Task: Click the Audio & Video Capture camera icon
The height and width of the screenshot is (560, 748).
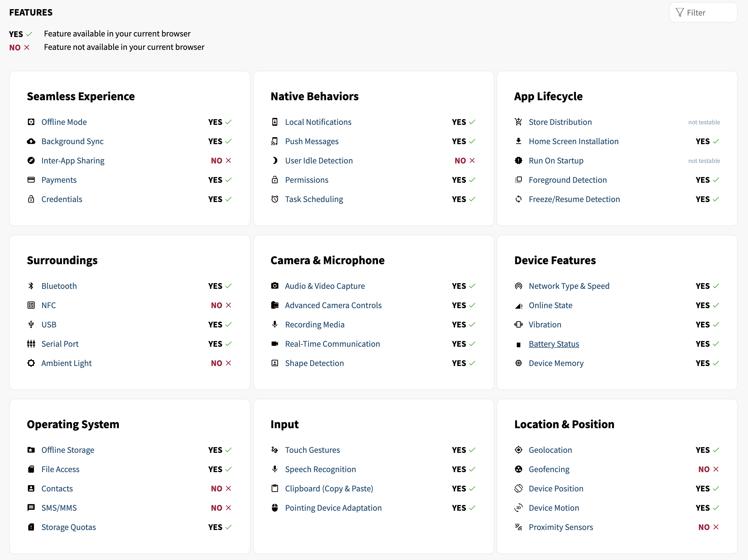Action: point(275,286)
